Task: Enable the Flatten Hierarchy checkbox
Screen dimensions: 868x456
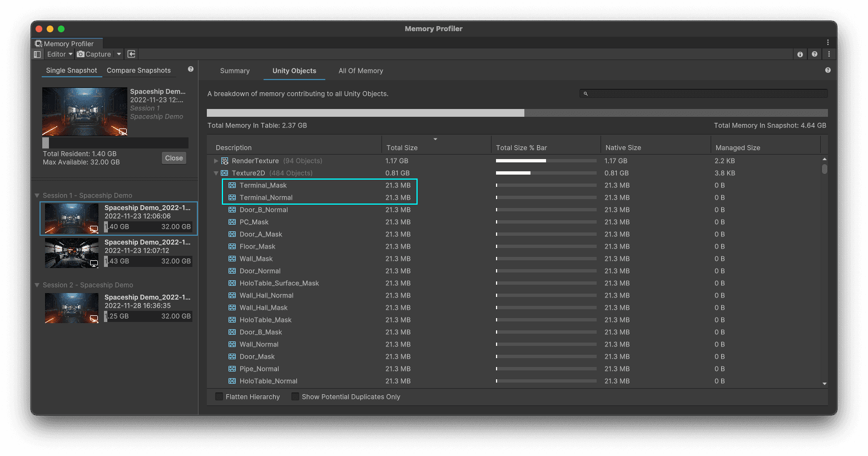Action: point(219,396)
